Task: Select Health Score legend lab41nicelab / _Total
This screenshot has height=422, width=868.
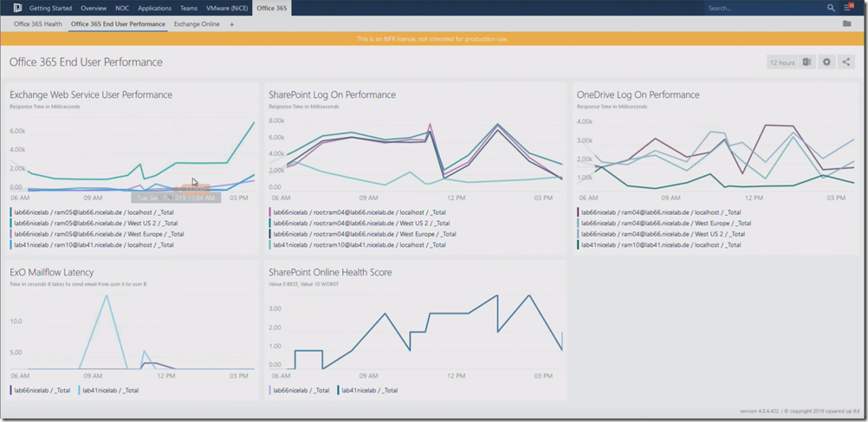Action: [x=367, y=391]
